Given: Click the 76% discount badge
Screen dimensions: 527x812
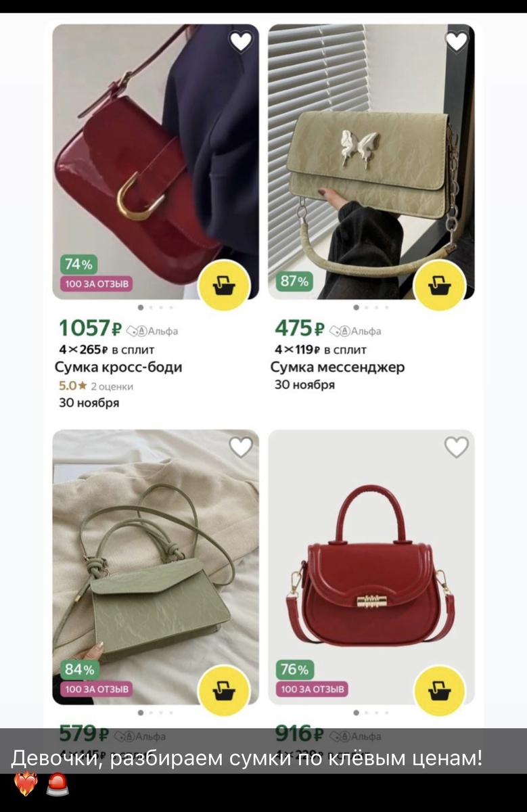Looking at the screenshot, I should pos(294,670).
